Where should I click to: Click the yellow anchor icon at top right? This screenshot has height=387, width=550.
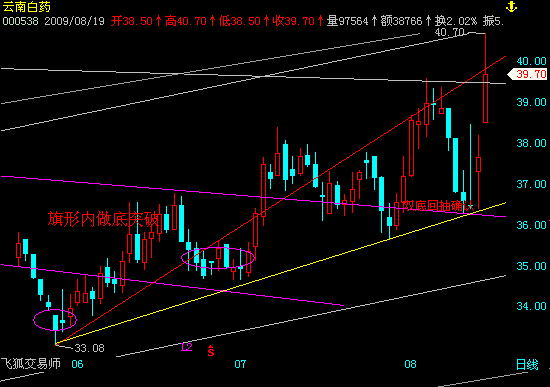click(x=511, y=6)
